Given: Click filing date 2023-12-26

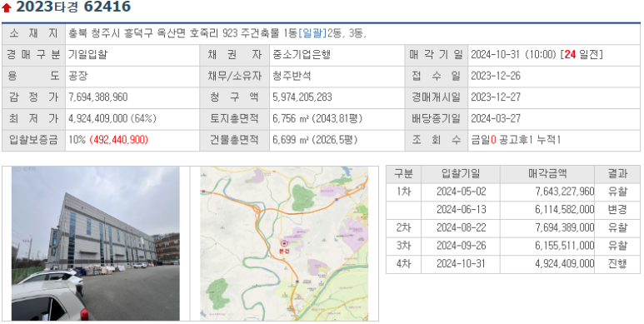Looking at the screenshot, I should [496, 76].
